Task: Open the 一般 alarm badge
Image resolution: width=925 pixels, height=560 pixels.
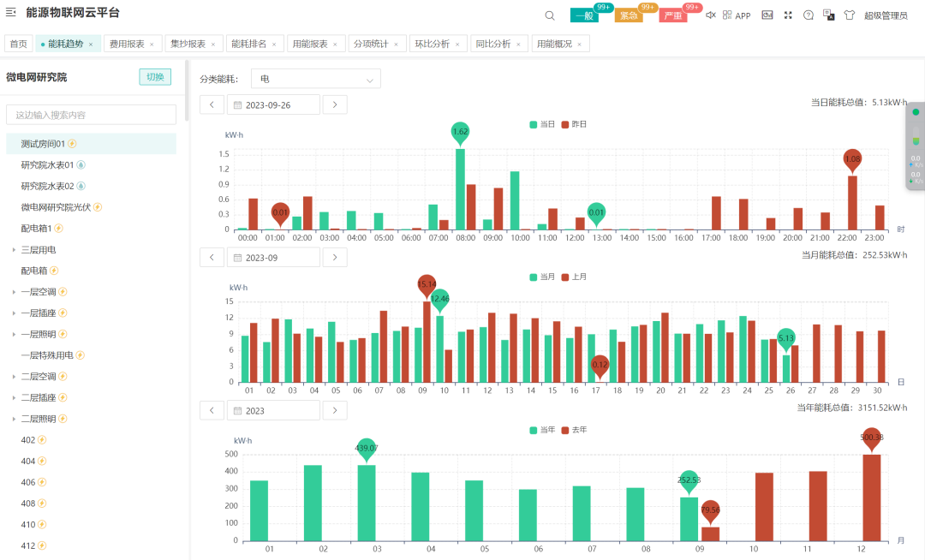Action: 584,15
